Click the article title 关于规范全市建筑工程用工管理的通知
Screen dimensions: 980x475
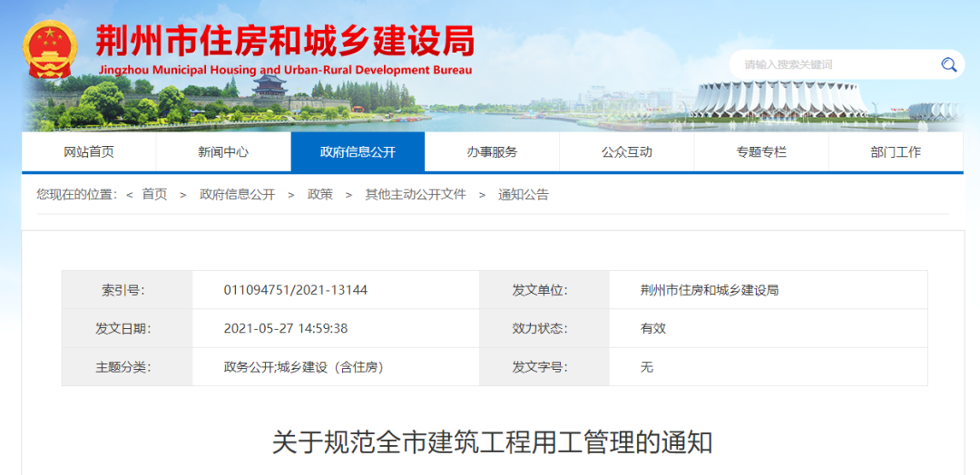tap(492, 443)
